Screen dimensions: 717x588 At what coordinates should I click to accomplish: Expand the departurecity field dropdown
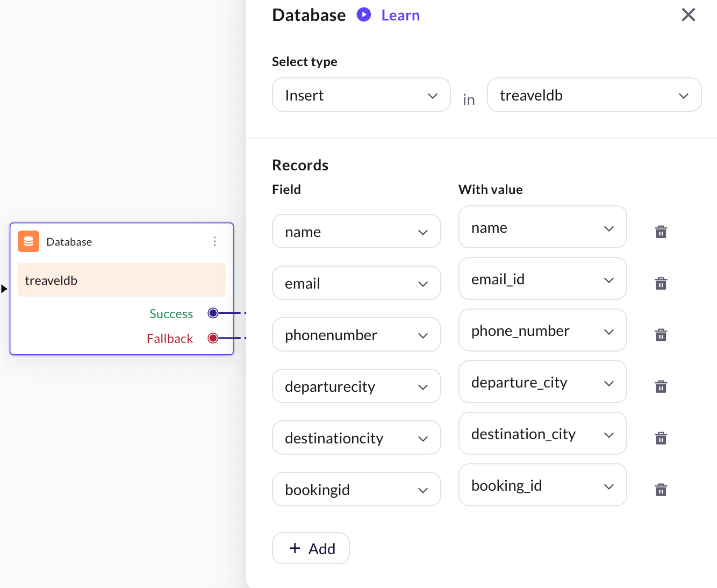pyautogui.click(x=356, y=386)
